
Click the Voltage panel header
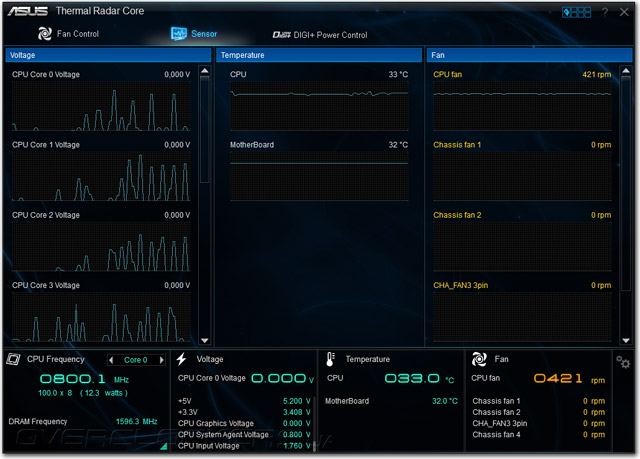tap(108, 55)
